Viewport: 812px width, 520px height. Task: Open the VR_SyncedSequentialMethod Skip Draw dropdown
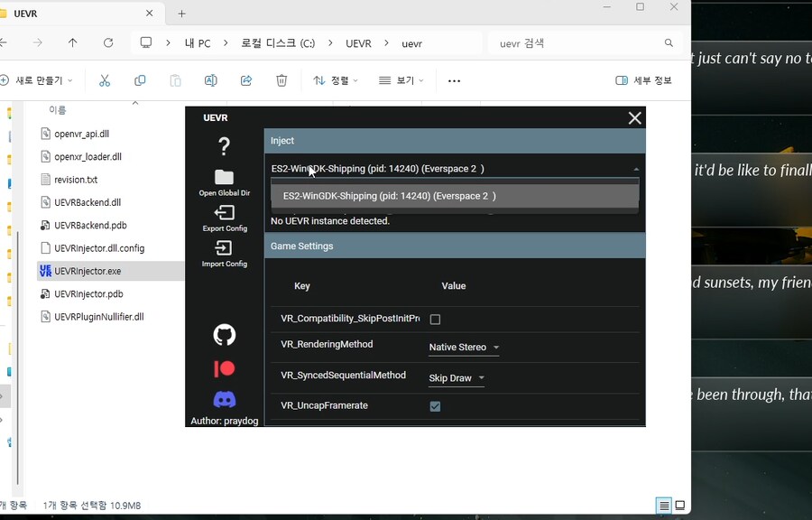[457, 378]
